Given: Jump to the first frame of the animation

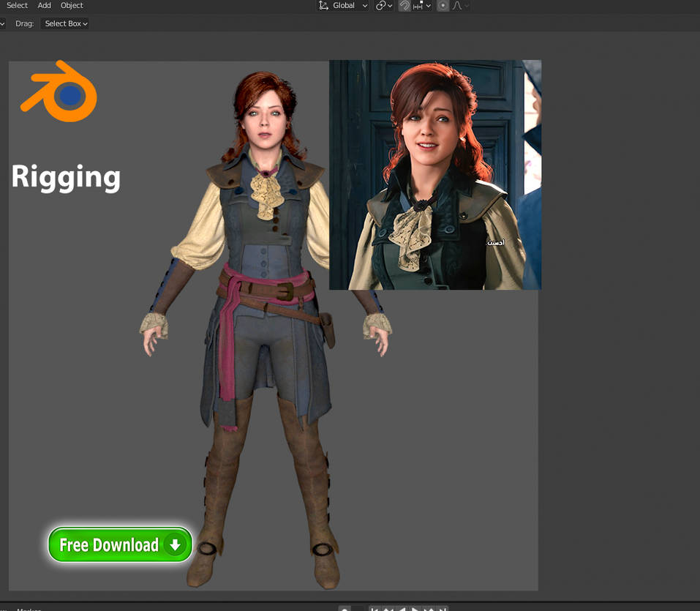Looking at the screenshot, I should point(376,609).
